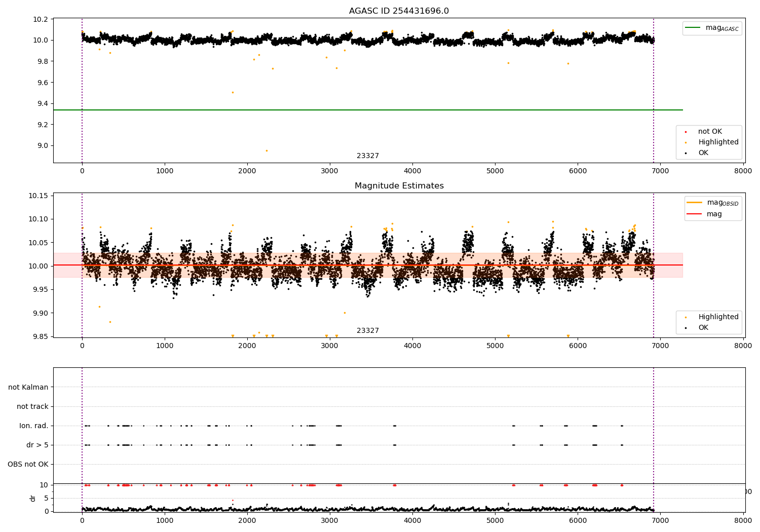Click the 9.85 y-axis tick in middle panel
This screenshot has height=532, width=760.
coord(41,337)
